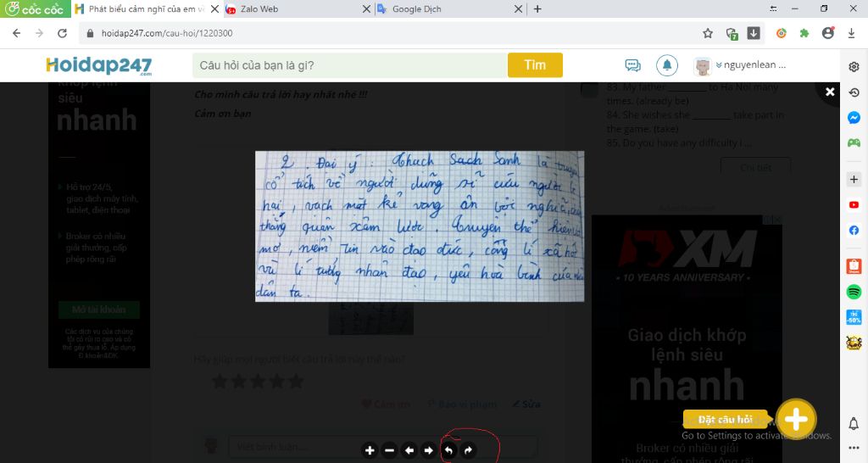Image resolution: width=868 pixels, height=463 pixels.
Task: Close the Google Dịch tab
Action: pos(518,8)
